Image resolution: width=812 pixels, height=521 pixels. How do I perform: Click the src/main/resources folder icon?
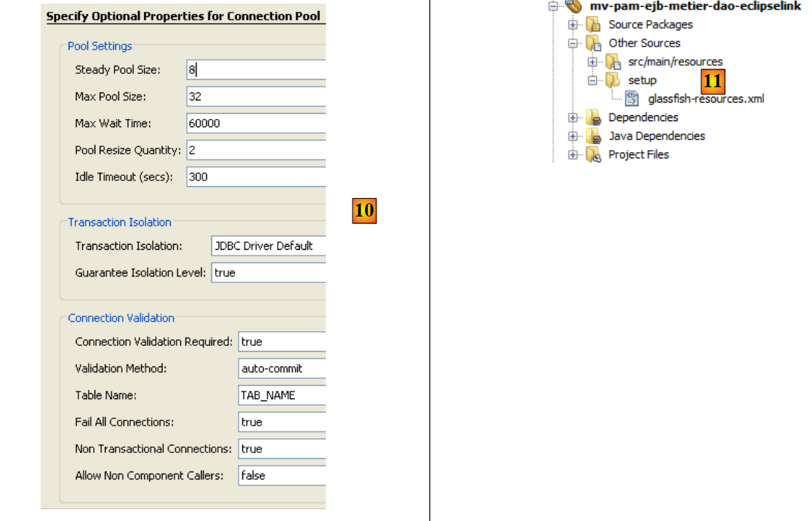pos(613,62)
